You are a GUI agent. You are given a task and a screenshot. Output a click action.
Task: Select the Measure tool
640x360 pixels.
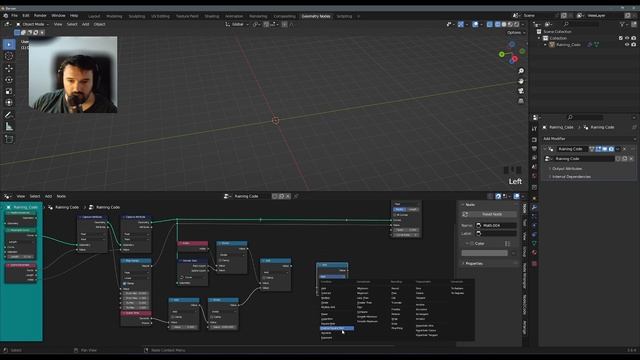[x=9, y=127]
